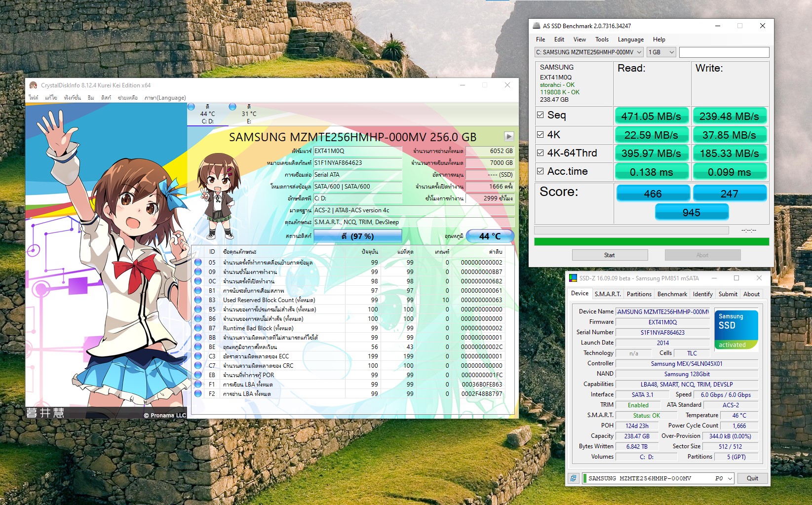
Task: Open the Language menu in AS SSD Benchmark
Action: click(x=630, y=39)
